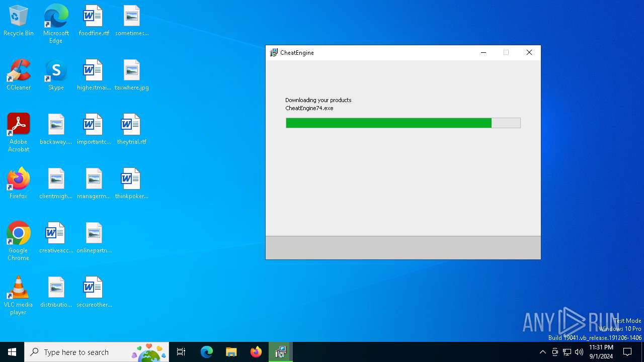644x362 pixels.
Task: Click the 'Downloading your products' text
Action: pos(318,100)
